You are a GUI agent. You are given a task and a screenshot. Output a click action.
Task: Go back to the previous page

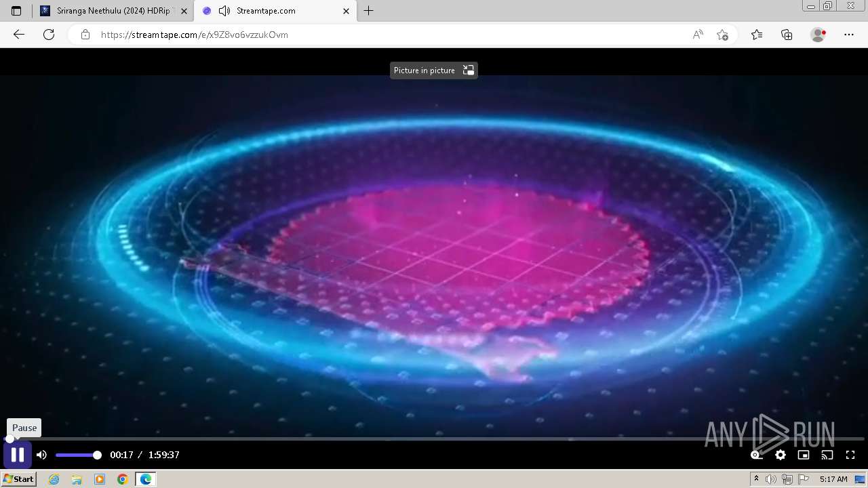pos(19,35)
